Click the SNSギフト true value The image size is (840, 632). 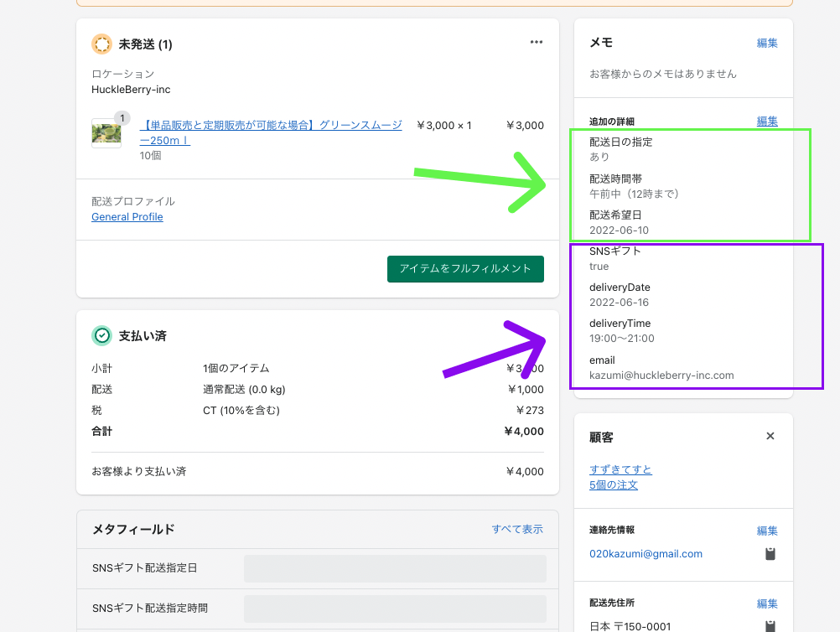pos(599,267)
